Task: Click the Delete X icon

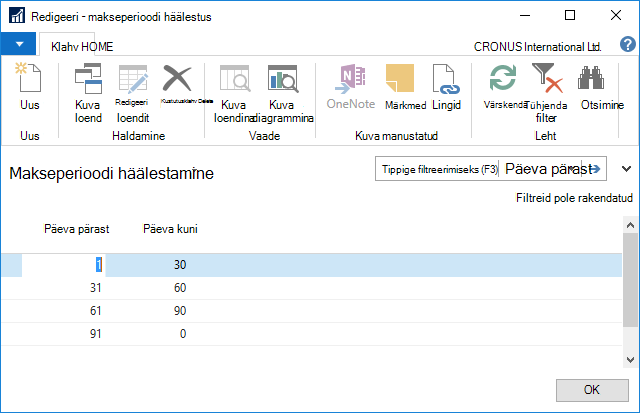Action: [x=177, y=78]
